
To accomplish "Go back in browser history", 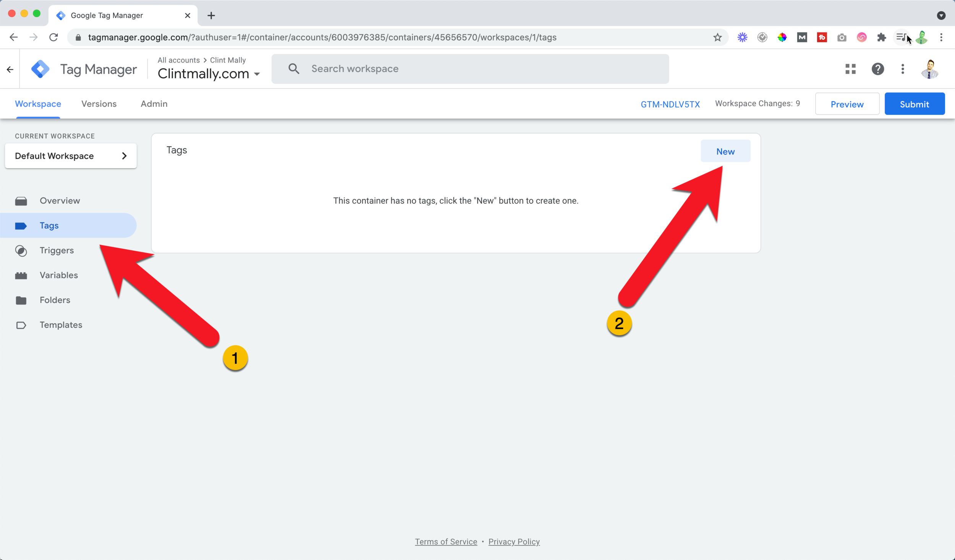I will click(x=13, y=37).
